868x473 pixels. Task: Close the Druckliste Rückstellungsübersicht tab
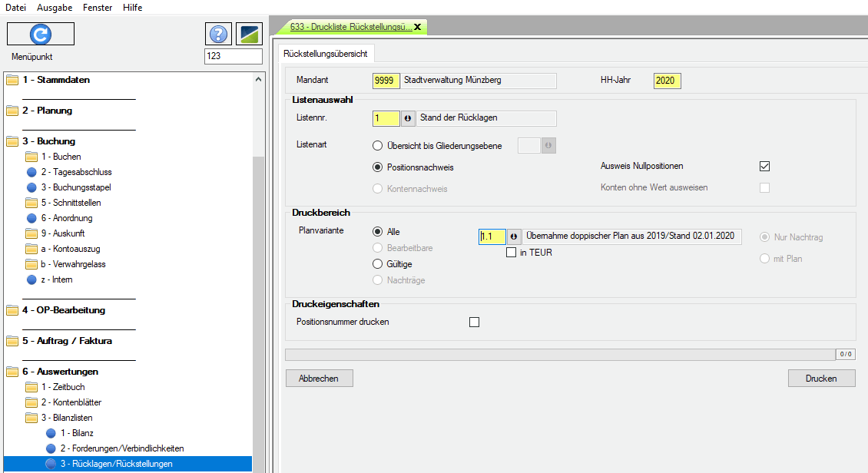coord(417,27)
